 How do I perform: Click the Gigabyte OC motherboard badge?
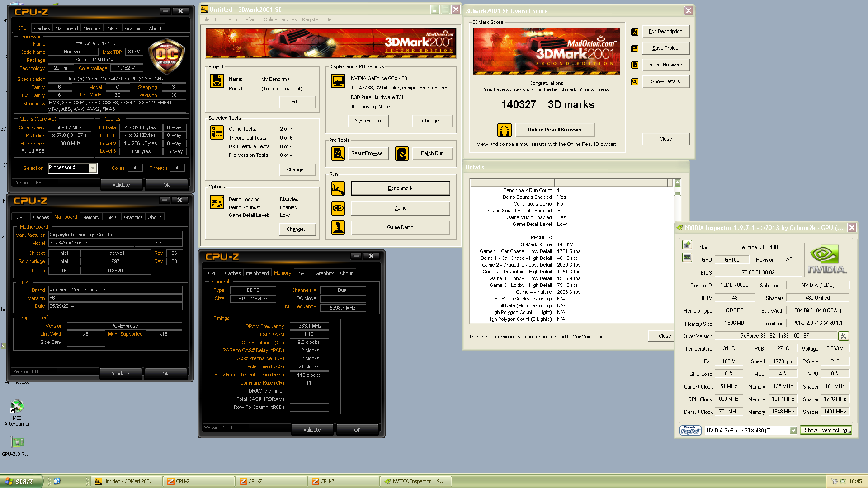click(x=166, y=56)
